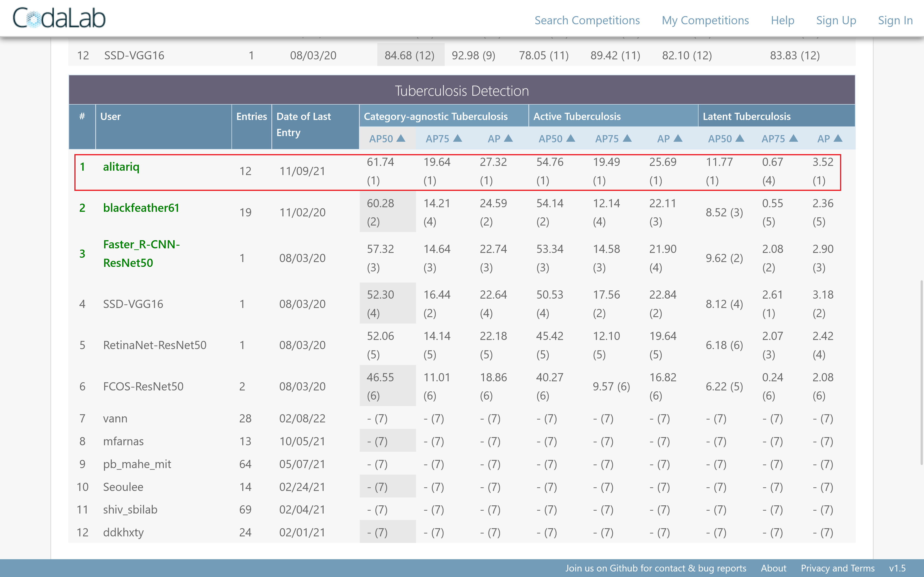Screen dimensions: 924x577
Task: Sort by Category-agnostic AP75 triangle icon
Action: point(457,138)
